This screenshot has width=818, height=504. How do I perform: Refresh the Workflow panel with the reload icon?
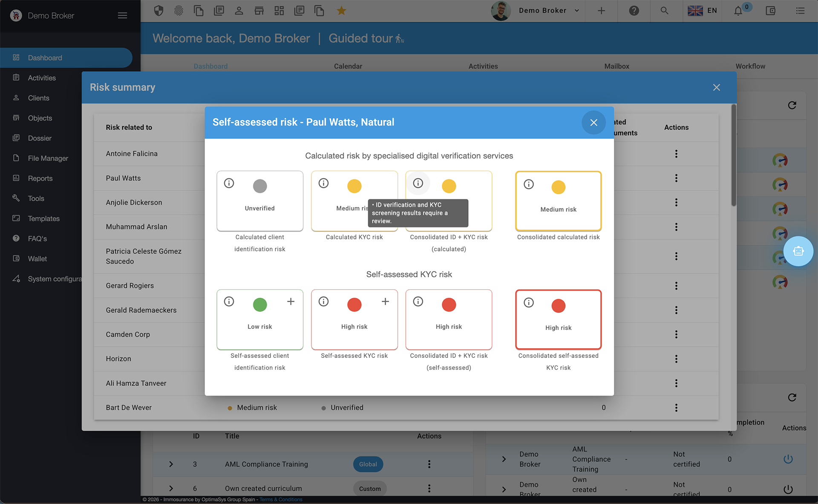pyautogui.click(x=792, y=105)
